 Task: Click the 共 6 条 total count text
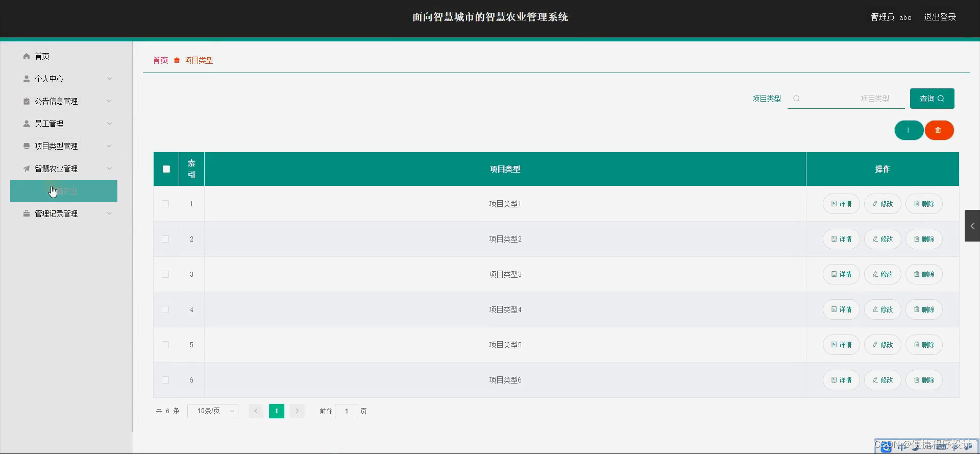click(167, 411)
